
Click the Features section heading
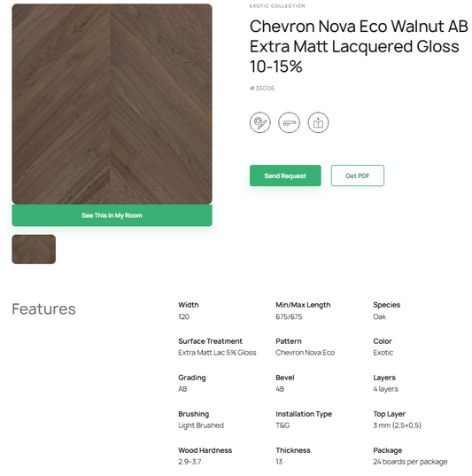click(43, 309)
